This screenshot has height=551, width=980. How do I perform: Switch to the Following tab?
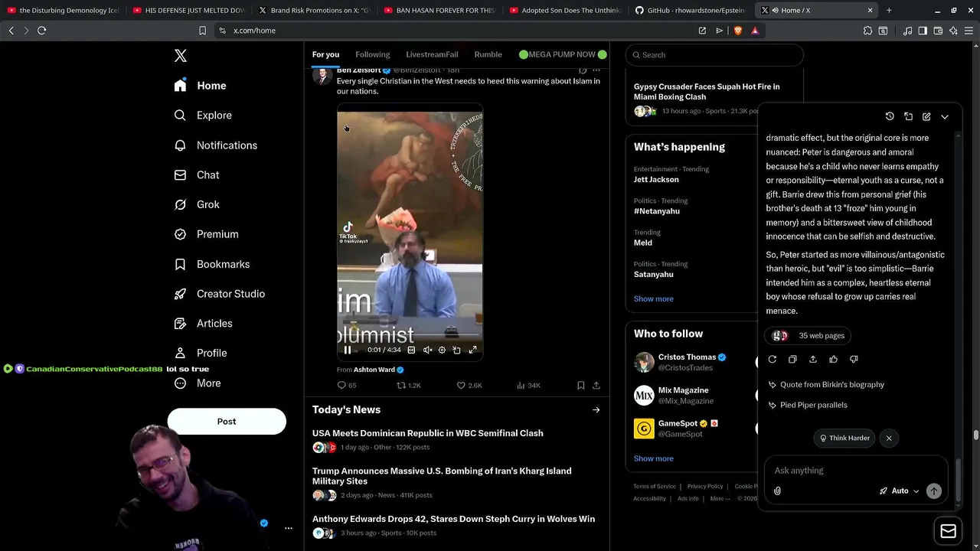click(x=373, y=54)
